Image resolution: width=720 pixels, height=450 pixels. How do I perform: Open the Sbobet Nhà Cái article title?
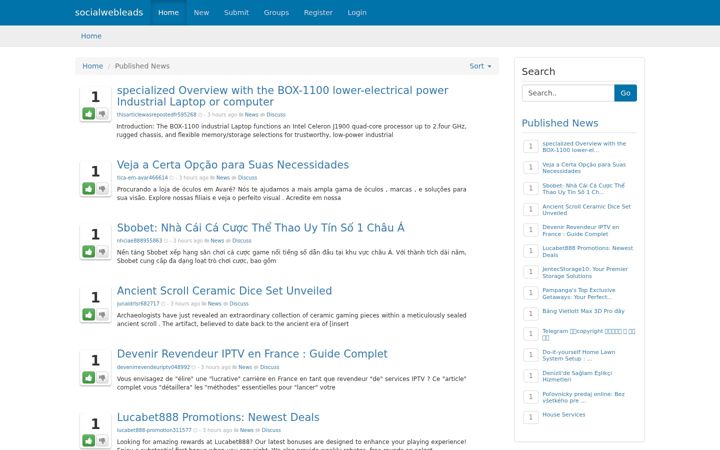pyautogui.click(x=260, y=227)
